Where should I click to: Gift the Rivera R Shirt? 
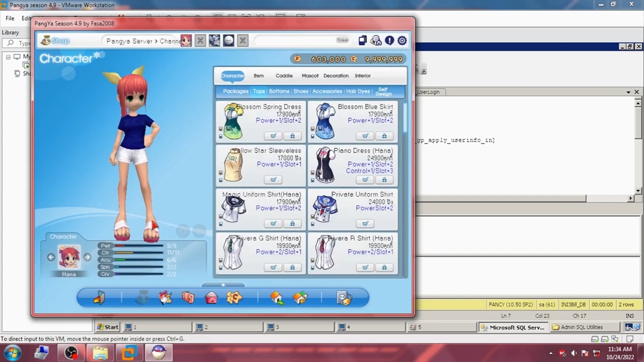click(384, 267)
